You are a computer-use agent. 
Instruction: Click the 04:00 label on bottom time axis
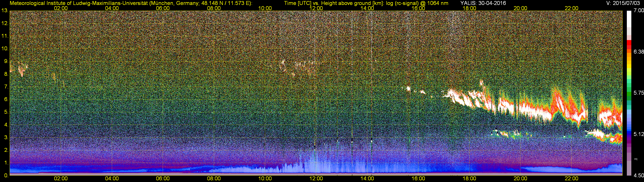tap(112, 179)
